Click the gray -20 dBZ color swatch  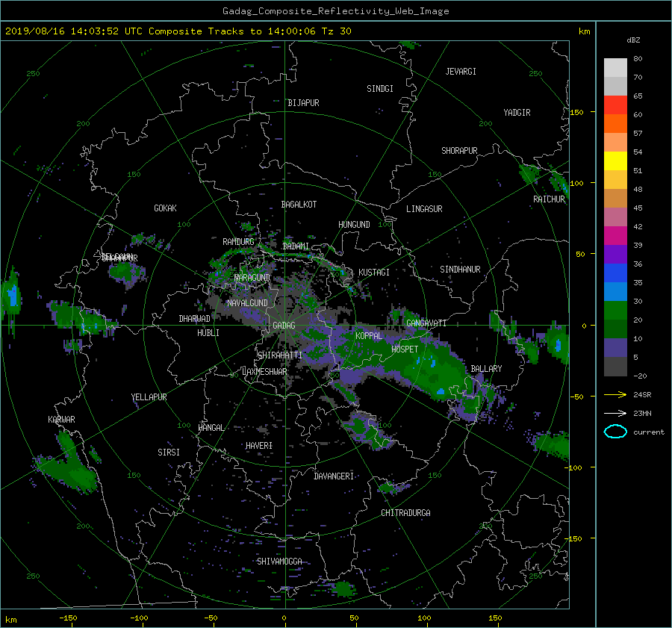tap(615, 367)
